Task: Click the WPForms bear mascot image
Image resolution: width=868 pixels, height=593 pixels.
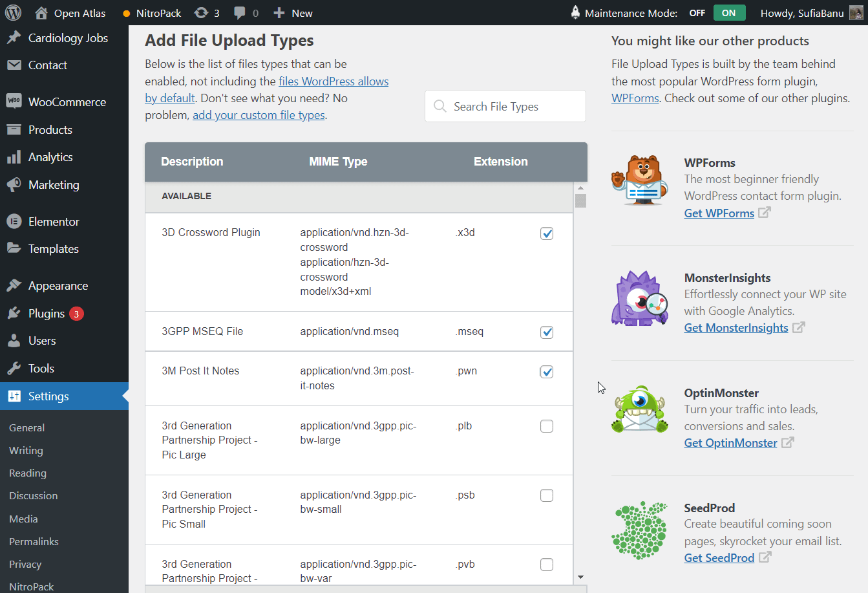Action: pos(640,180)
